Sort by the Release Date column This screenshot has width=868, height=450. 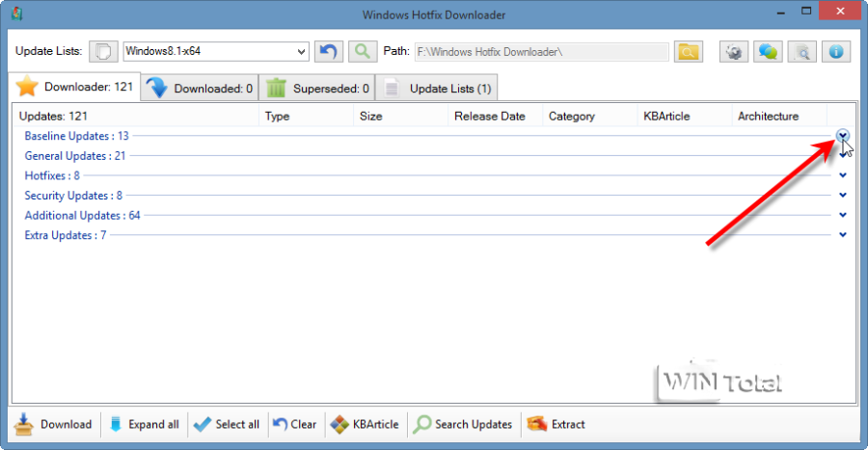tap(496, 116)
